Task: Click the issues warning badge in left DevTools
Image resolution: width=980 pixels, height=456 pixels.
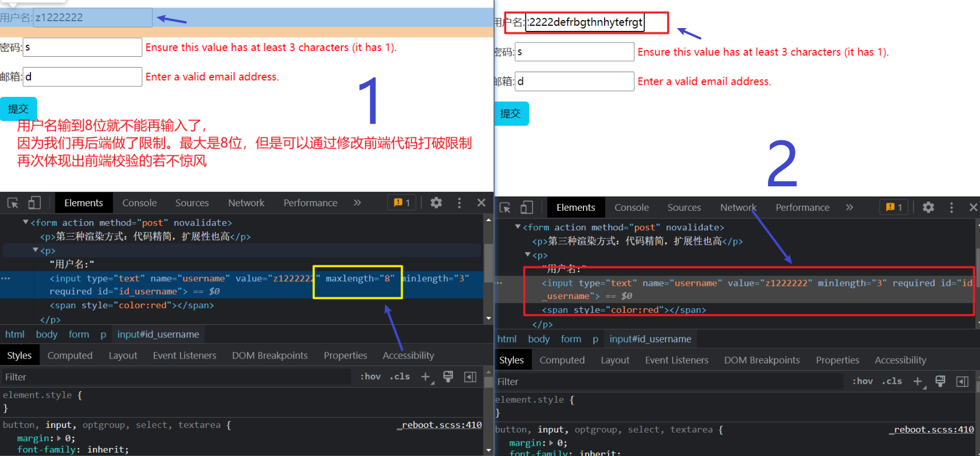Action: 402,203
